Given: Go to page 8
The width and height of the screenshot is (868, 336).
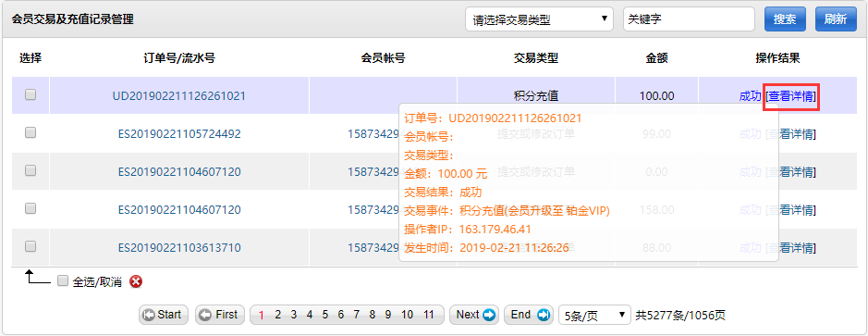Looking at the screenshot, I should tap(372, 315).
